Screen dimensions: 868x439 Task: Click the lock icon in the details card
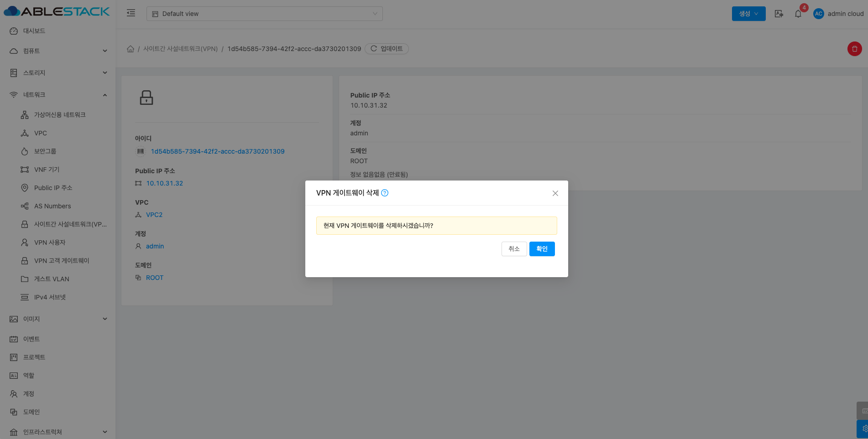click(146, 98)
